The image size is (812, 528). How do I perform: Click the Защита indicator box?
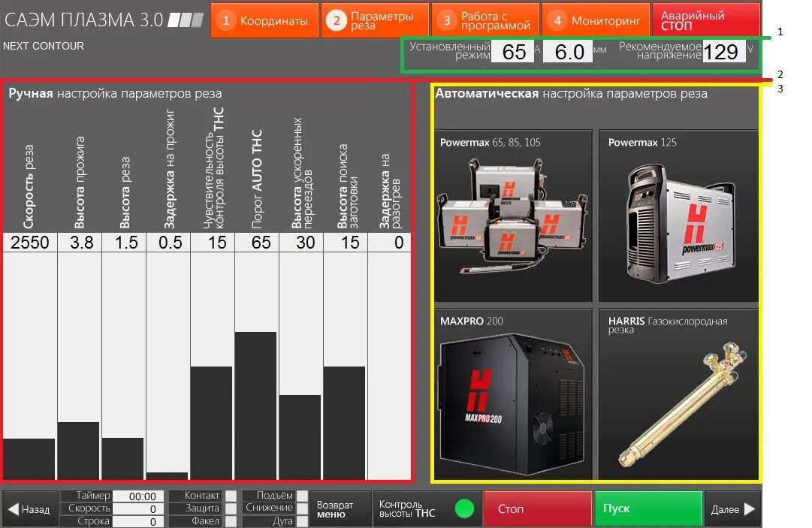coord(231,508)
